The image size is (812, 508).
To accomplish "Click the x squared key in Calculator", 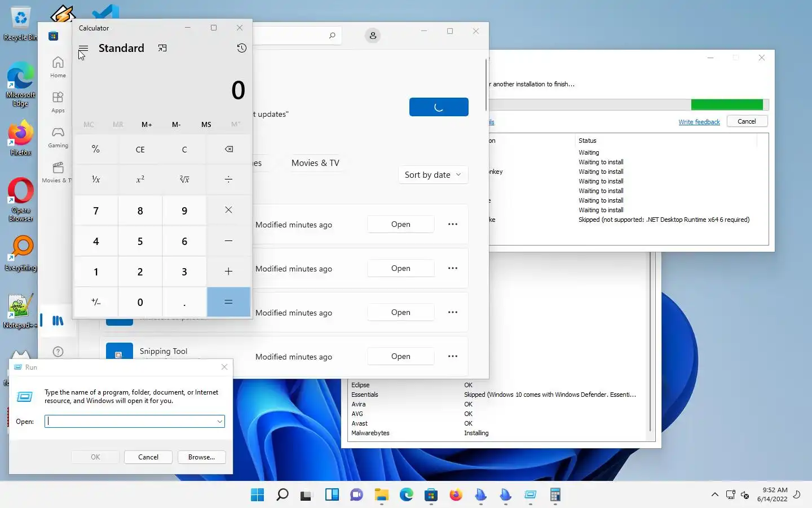I will (140, 179).
